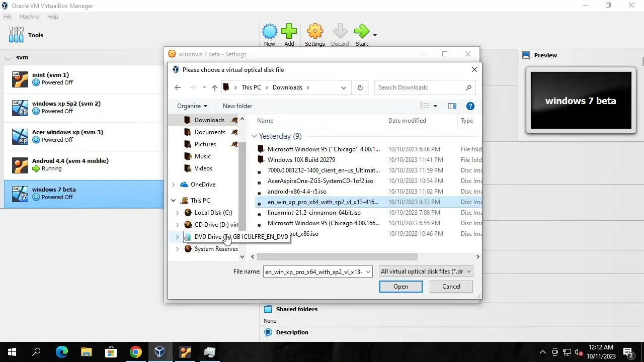Image resolution: width=644 pixels, height=362 pixels.
Task: Click the windows 7 beta preview thumbnail
Action: pyautogui.click(x=581, y=101)
